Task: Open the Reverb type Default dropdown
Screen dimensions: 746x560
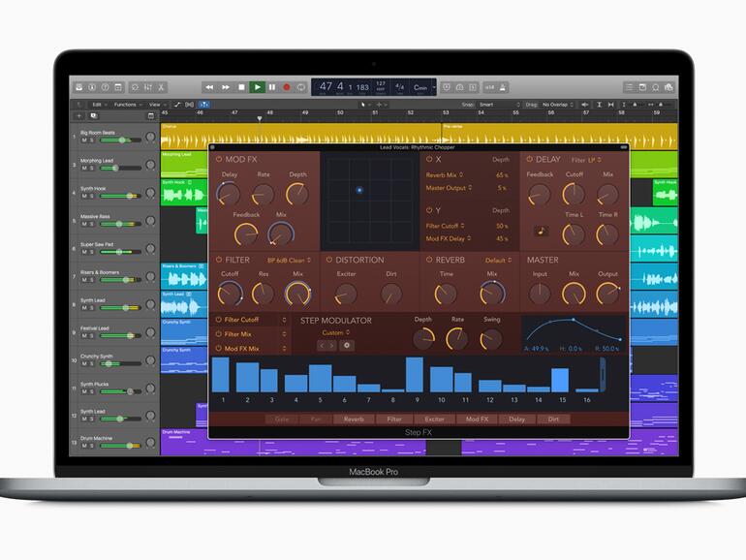Action: [498, 261]
